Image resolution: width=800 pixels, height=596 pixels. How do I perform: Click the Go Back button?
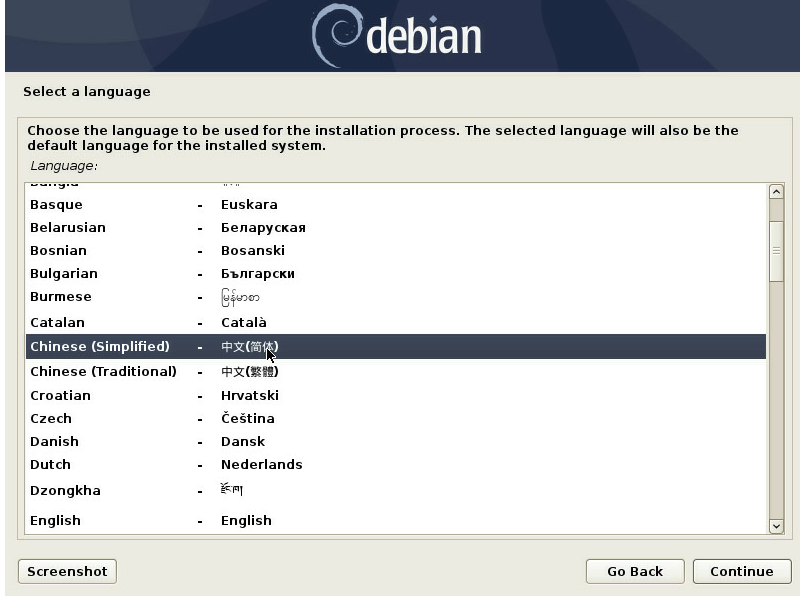point(635,571)
